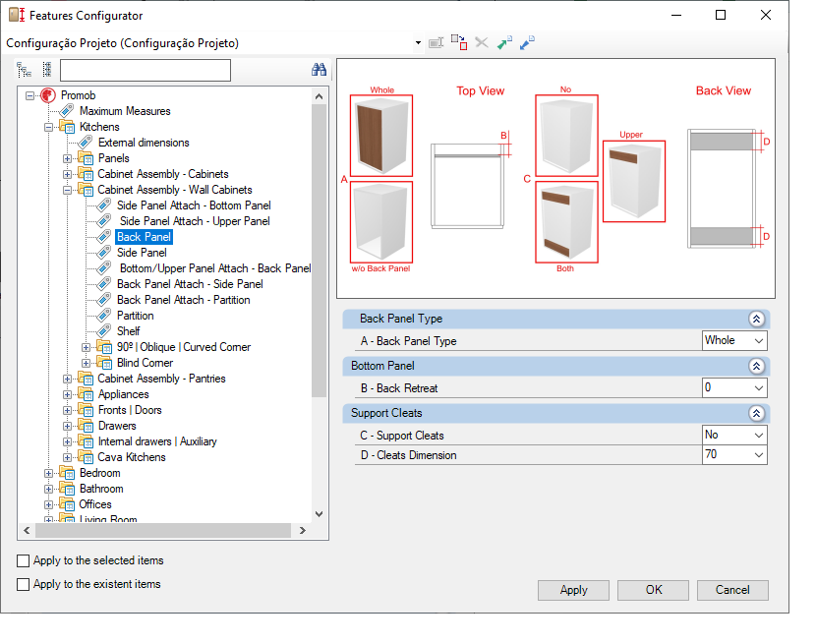The height and width of the screenshot is (644, 816).
Task: Open the Configuração Projeto dropdown arrow
Action: click(418, 43)
